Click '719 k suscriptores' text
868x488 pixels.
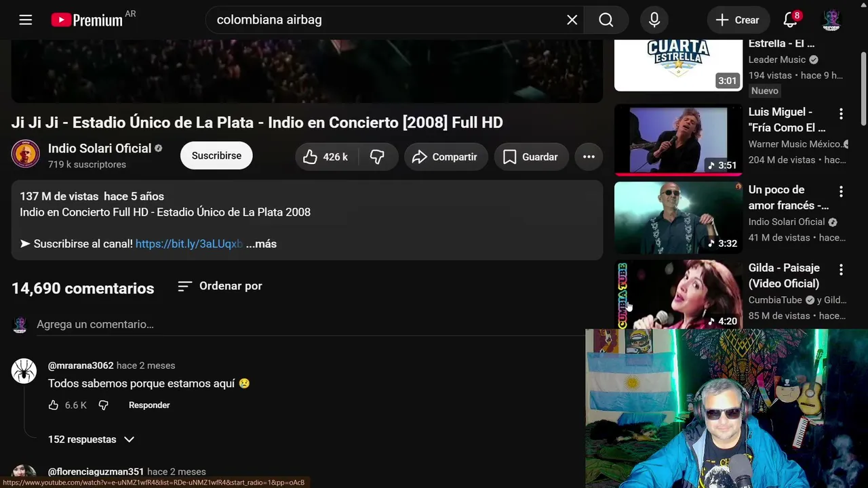[x=87, y=165]
